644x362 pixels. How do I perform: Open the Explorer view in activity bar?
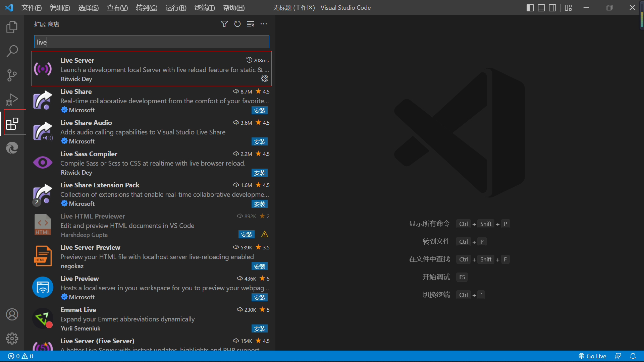(12, 27)
